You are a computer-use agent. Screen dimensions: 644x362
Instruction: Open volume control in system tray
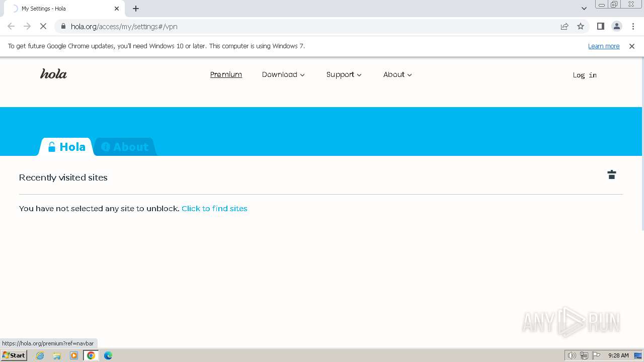[572, 355]
